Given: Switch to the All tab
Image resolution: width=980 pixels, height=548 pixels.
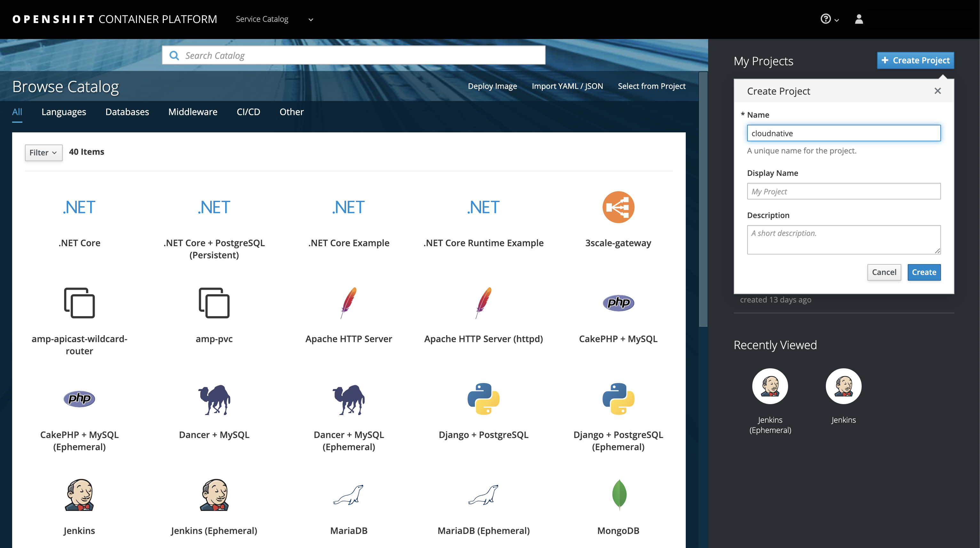Looking at the screenshot, I should [x=17, y=112].
